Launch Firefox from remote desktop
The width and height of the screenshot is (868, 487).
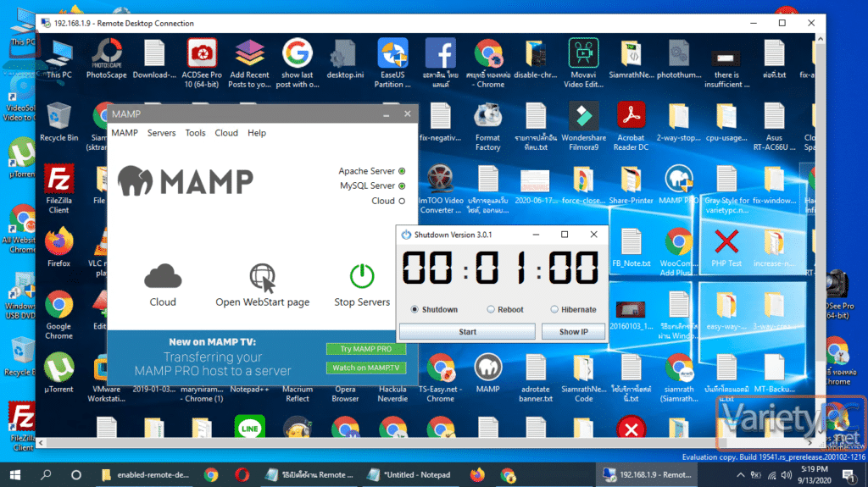58,247
